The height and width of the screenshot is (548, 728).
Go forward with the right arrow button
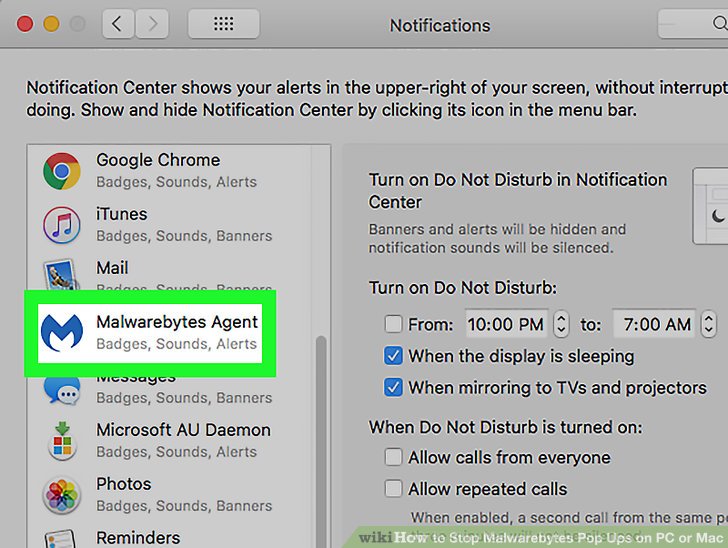[x=152, y=24]
